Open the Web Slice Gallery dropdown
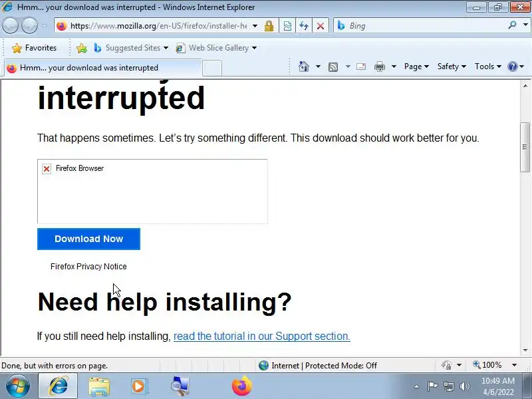The image size is (532, 399). (216, 48)
